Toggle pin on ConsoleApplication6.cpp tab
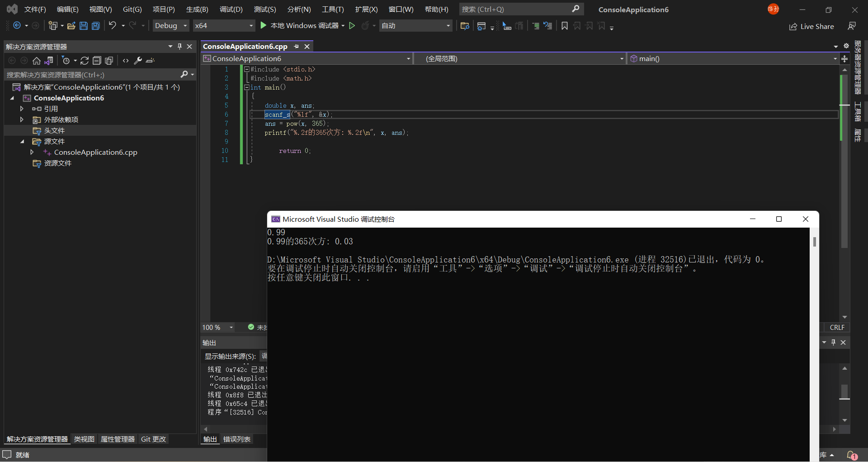Image resolution: width=868 pixels, height=462 pixels. [x=296, y=47]
